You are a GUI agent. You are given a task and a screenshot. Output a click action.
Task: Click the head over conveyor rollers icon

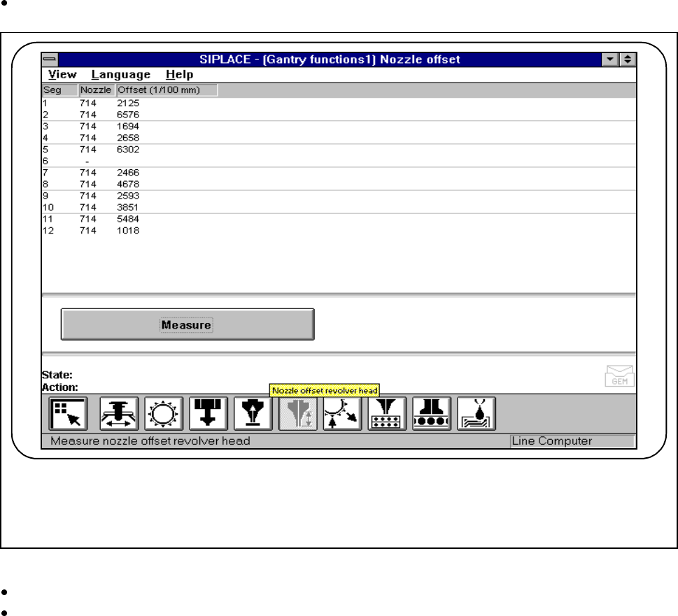pyautogui.click(x=432, y=414)
